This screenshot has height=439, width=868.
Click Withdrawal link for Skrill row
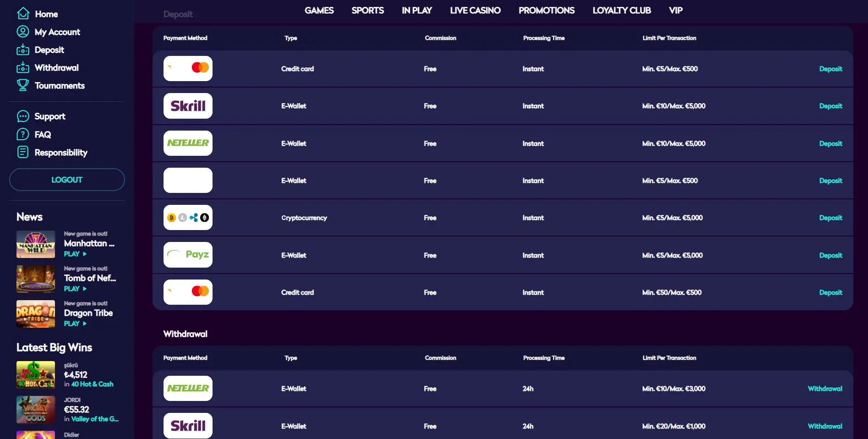tap(825, 426)
